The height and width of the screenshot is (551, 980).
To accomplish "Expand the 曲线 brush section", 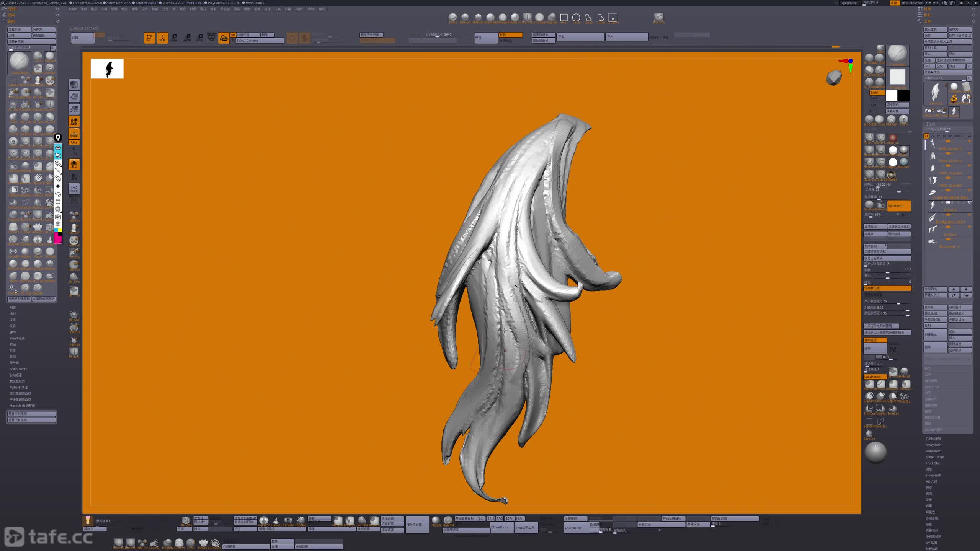I will coord(13,314).
